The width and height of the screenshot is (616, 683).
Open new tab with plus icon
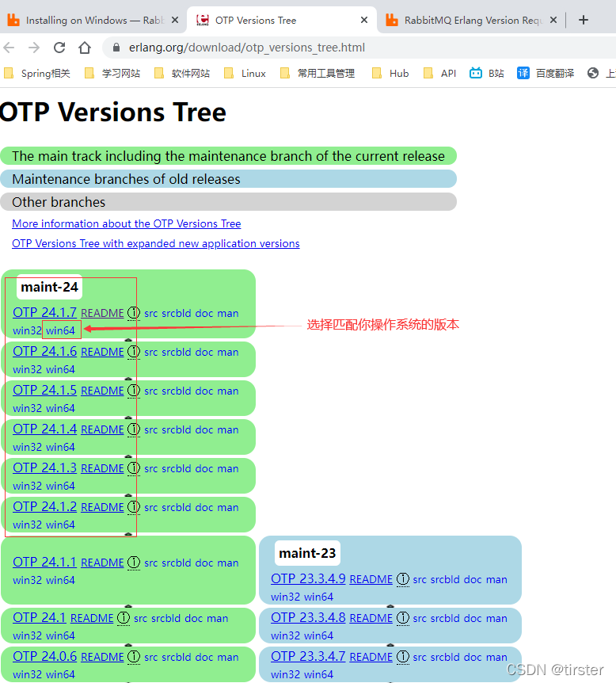click(584, 21)
